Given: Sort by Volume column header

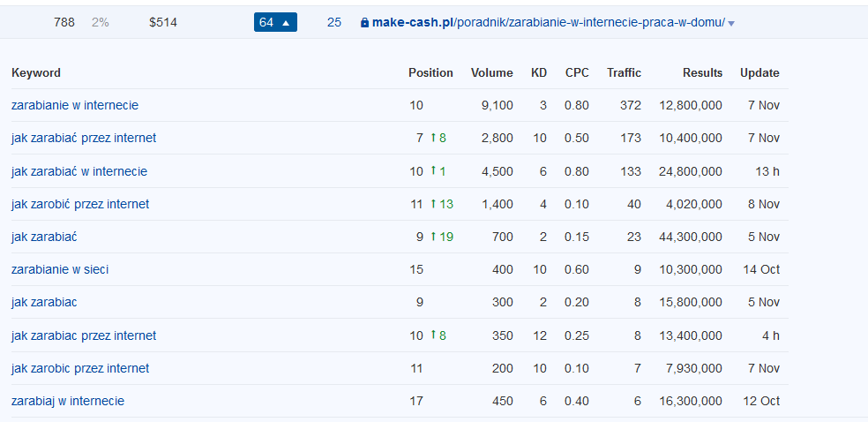Looking at the screenshot, I should [x=491, y=73].
